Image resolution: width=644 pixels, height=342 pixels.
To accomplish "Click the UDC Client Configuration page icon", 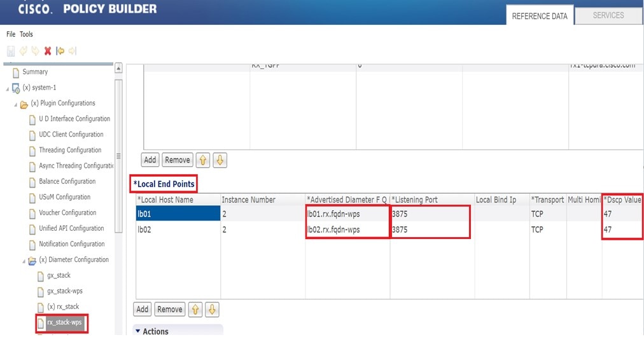I will pyautogui.click(x=32, y=135).
